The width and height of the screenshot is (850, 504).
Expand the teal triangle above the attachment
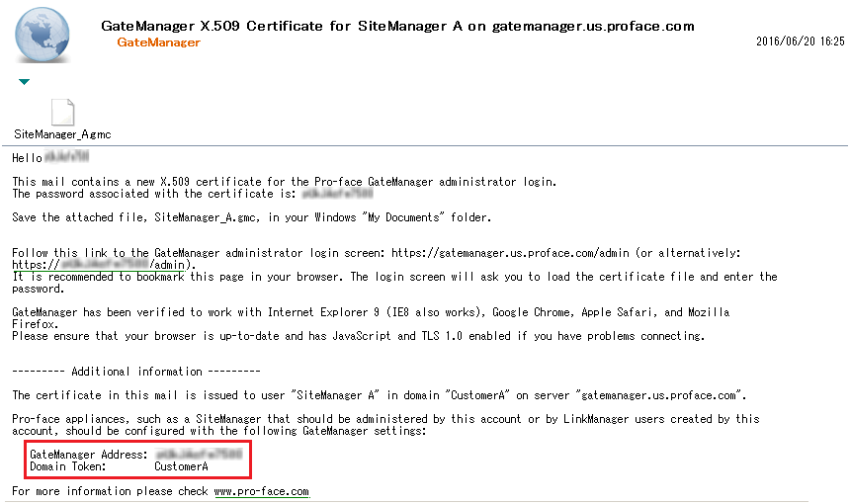24,82
